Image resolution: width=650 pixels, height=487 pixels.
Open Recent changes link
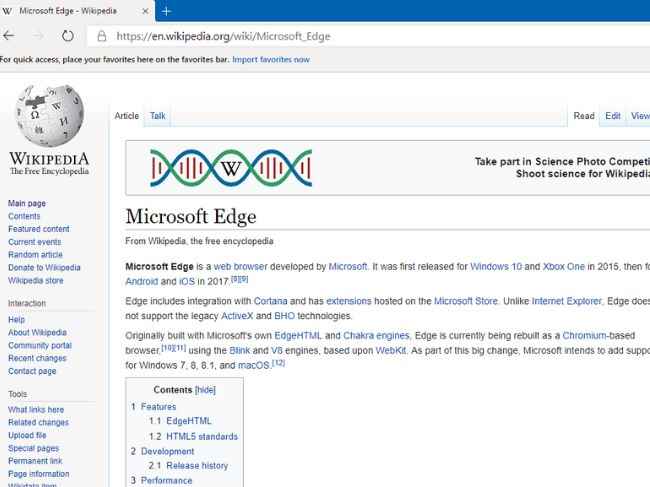click(x=37, y=358)
